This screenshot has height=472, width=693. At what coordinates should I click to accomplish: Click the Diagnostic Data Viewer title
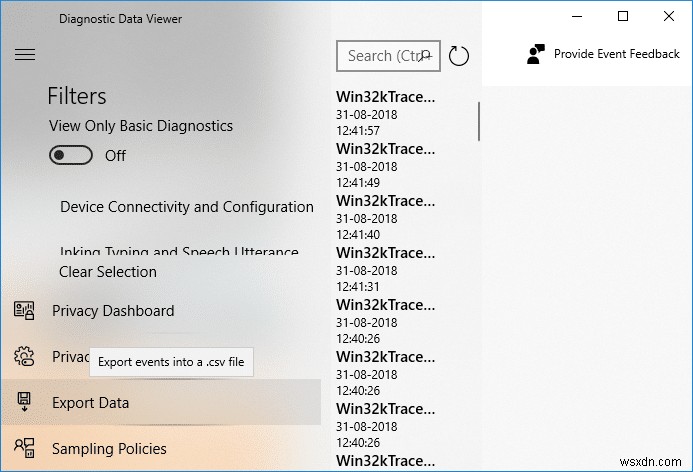pos(120,19)
